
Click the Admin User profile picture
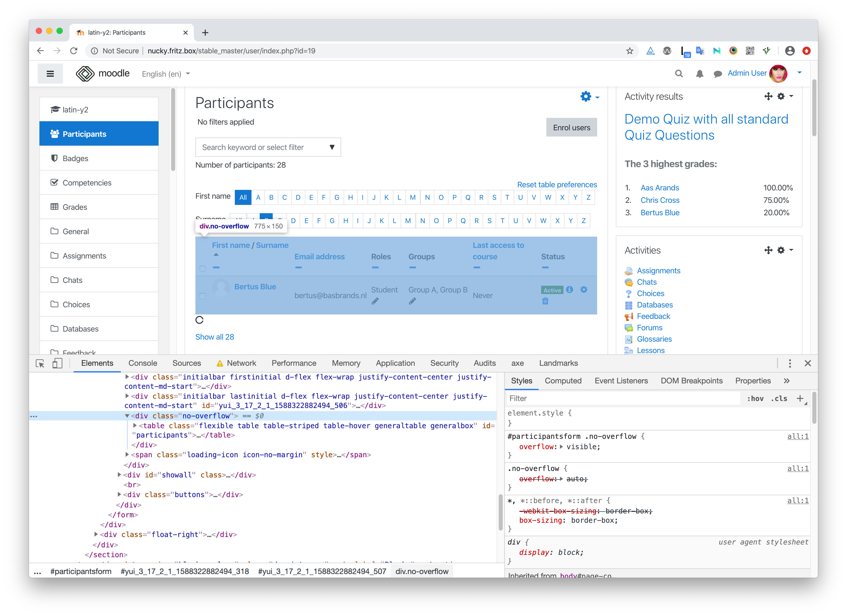click(778, 74)
